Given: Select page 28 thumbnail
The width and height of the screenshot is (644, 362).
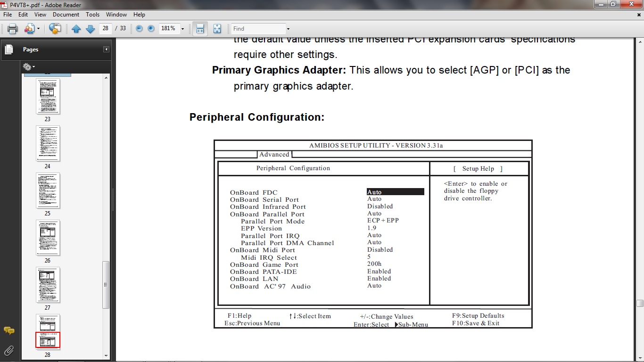Looking at the screenshot, I should (x=48, y=332).
